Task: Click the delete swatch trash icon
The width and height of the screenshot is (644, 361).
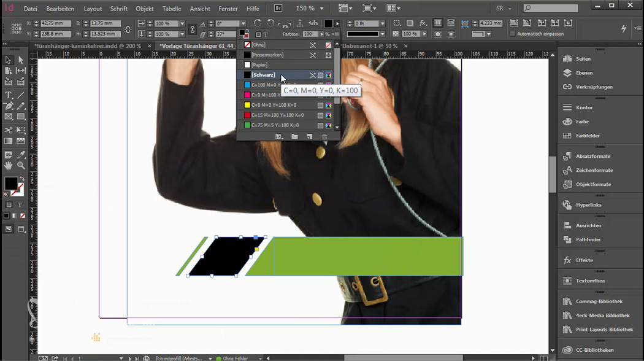Action: [x=324, y=136]
